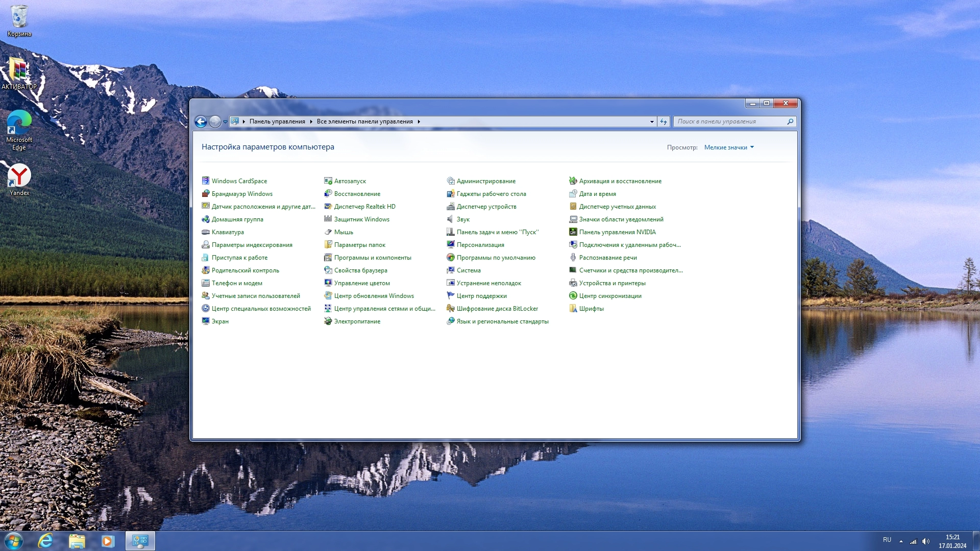Image resolution: width=980 pixels, height=551 pixels.
Task: Open Центр обновления Windows link
Action: click(374, 296)
